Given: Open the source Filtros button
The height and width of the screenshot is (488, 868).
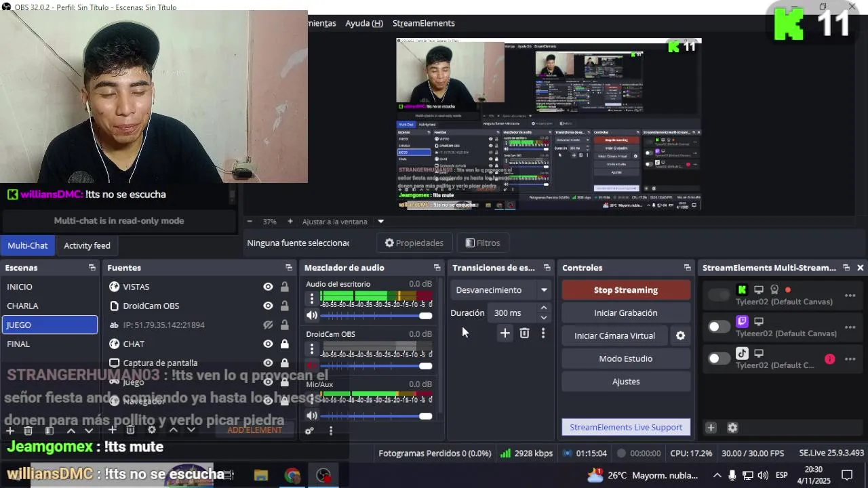Looking at the screenshot, I should click(x=483, y=243).
